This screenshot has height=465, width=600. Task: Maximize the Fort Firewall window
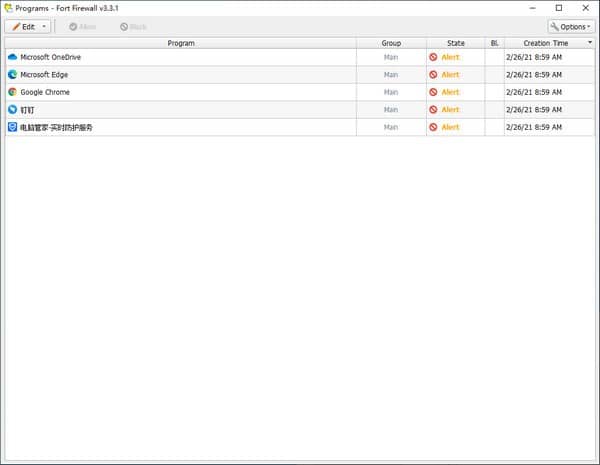click(x=558, y=8)
